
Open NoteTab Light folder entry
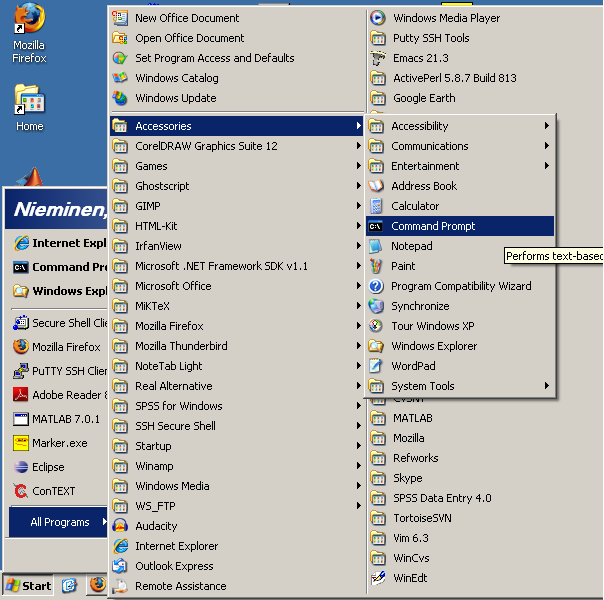tap(237, 366)
